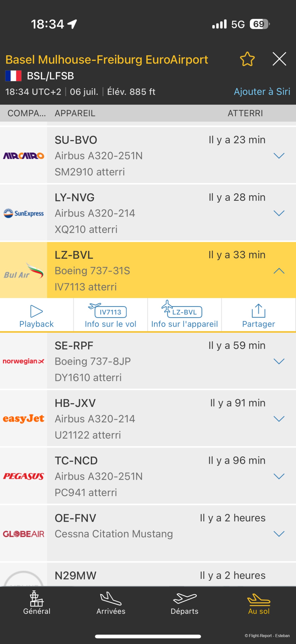Expand the SU-BVO Air Cairo row
The image size is (296, 644).
pos(279,156)
